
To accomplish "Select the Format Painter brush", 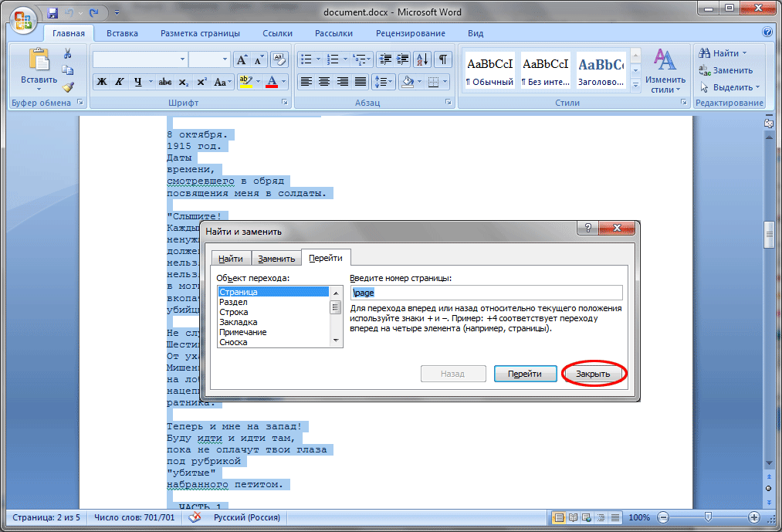I will pyautogui.click(x=68, y=87).
